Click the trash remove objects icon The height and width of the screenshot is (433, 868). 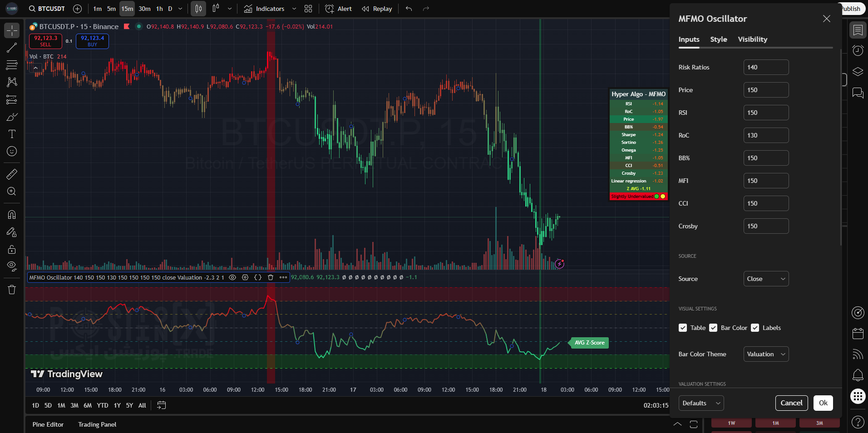click(12, 290)
